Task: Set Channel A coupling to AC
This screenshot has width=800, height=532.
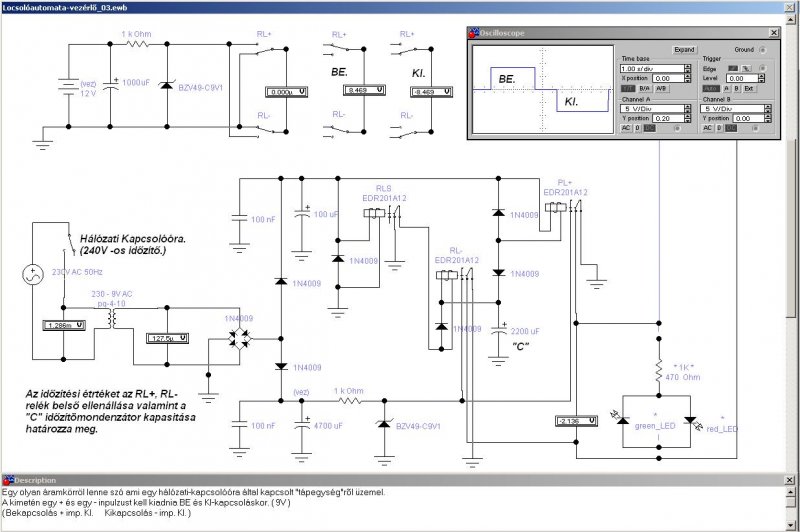Action: tap(626, 128)
